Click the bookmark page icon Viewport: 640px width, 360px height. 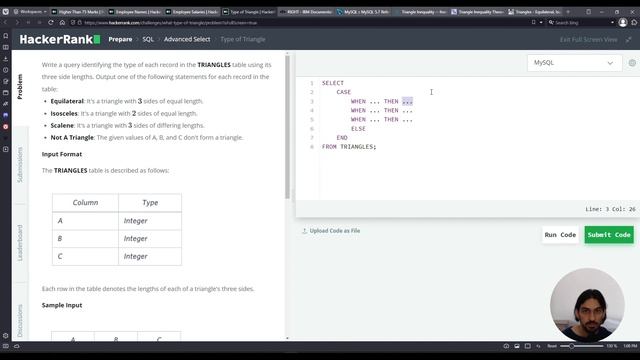click(x=533, y=22)
